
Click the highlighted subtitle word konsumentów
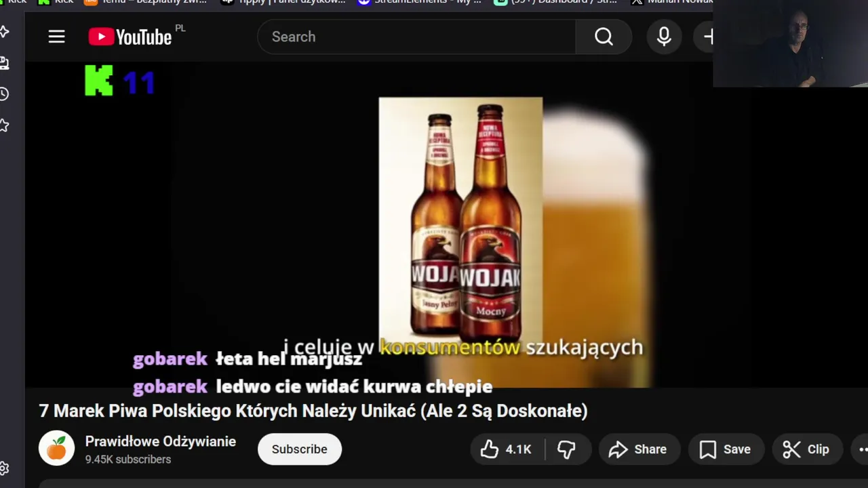coord(449,348)
